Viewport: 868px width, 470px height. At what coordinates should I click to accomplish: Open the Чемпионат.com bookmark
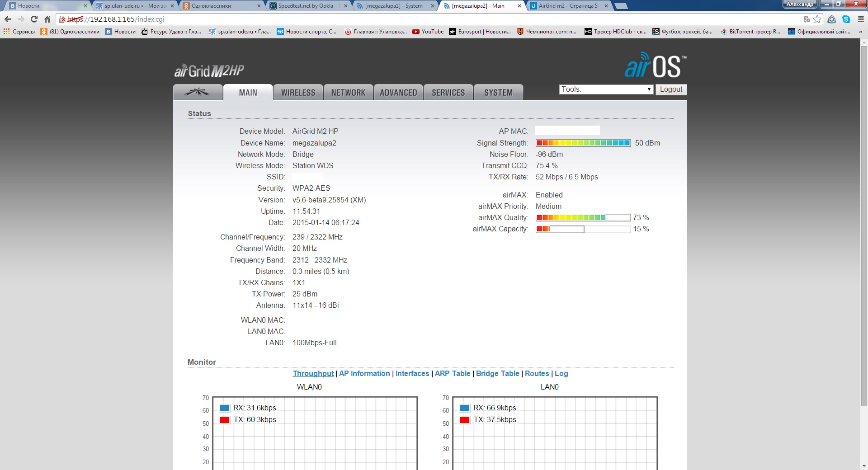547,32
